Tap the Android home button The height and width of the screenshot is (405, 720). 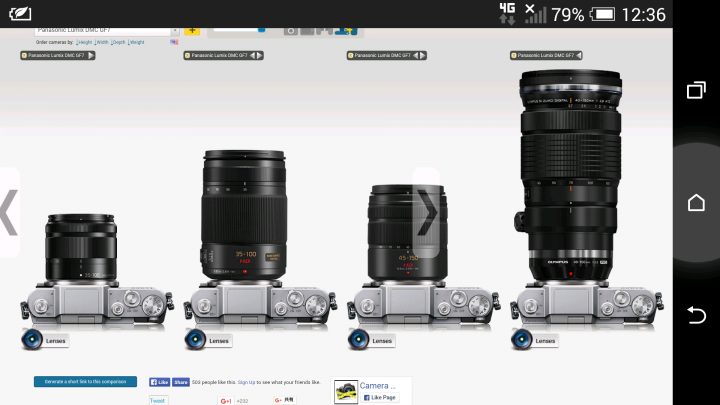pos(696,202)
